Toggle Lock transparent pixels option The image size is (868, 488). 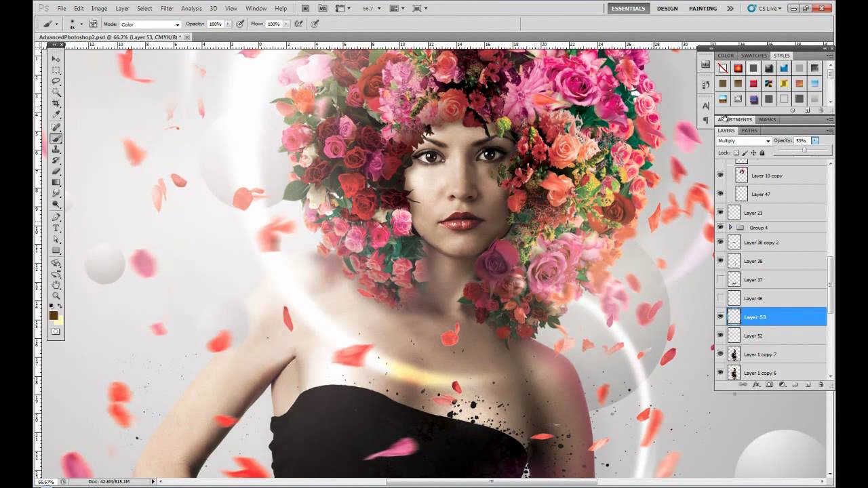(x=736, y=152)
